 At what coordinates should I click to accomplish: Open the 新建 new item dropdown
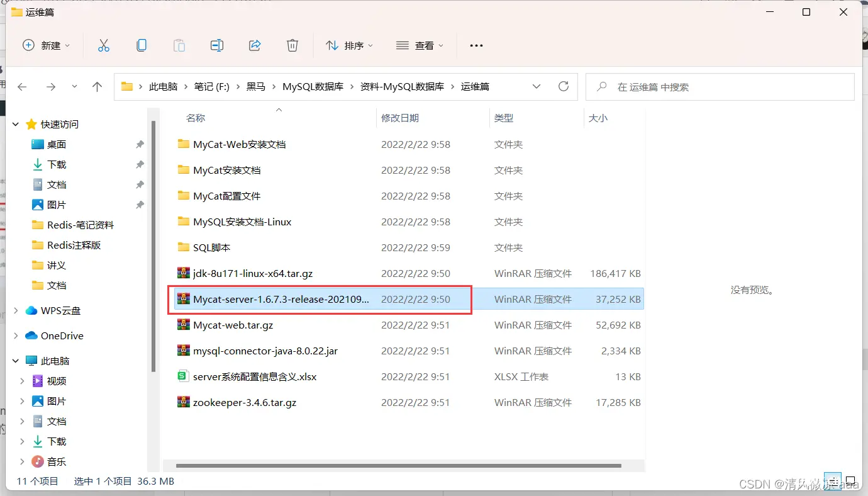click(x=47, y=45)
